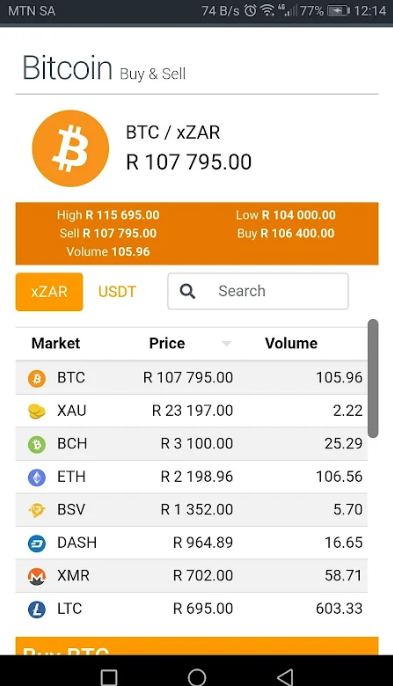Tap the green BCH coin icon
This screenshot has height=686, width=393.
[37, 444]
